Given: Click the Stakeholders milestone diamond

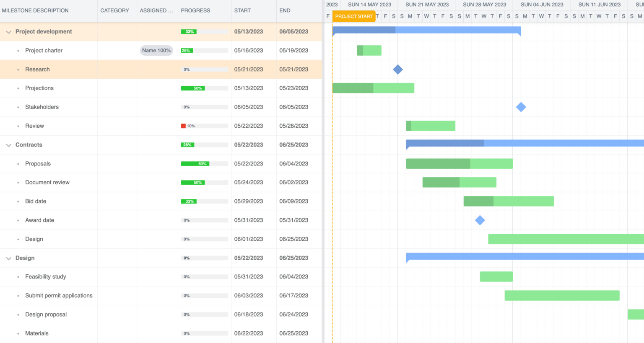Looking at the screenshot, I should (521, 107).
